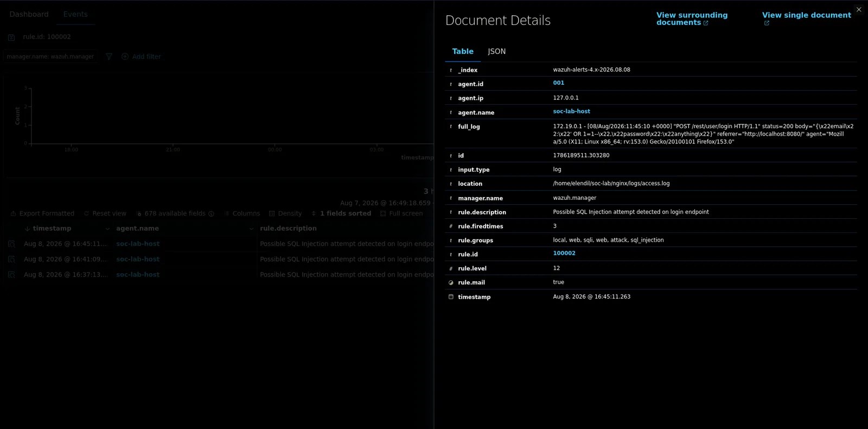This screenshot has width=868, height=429.
Task: Click the agent.ip field type icon
Action: pyautogui.click(x=451, y=98)
